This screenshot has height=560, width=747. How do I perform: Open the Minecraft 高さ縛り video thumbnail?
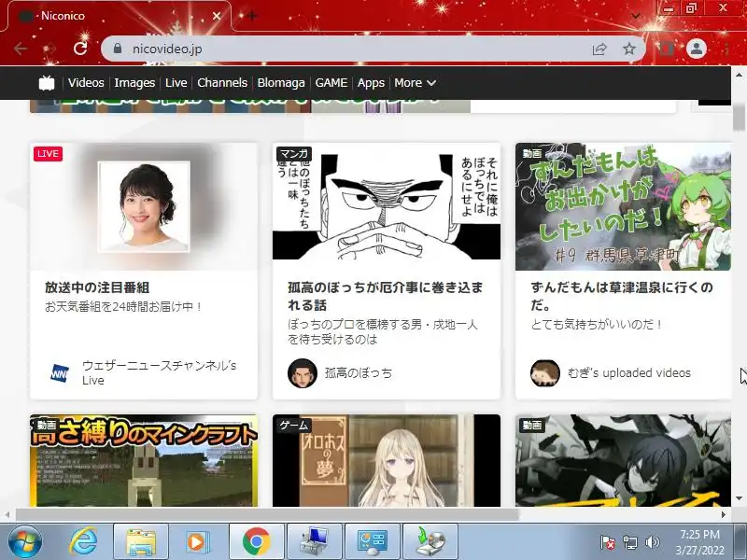pyautogui.click(x=144, y=460)
